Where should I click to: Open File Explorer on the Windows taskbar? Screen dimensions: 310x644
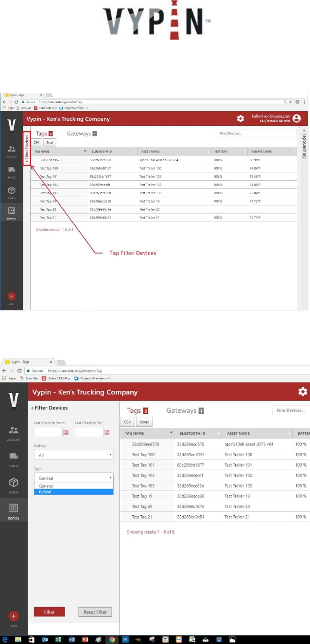coord(18,640)
